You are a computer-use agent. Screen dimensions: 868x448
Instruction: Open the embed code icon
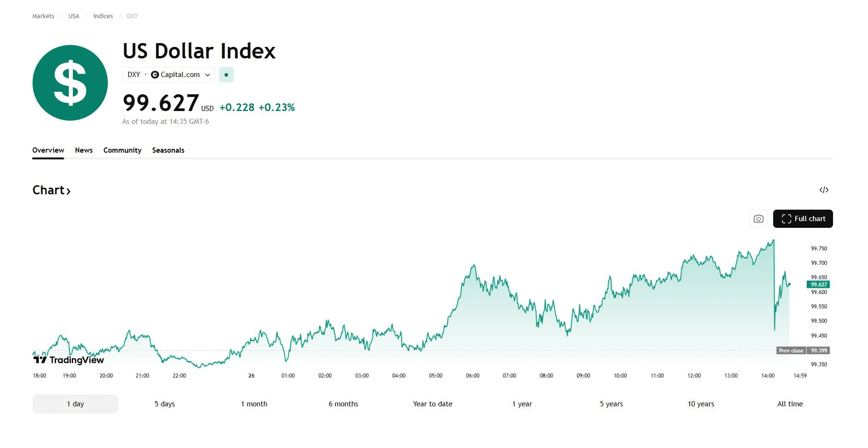pos(823,190)
